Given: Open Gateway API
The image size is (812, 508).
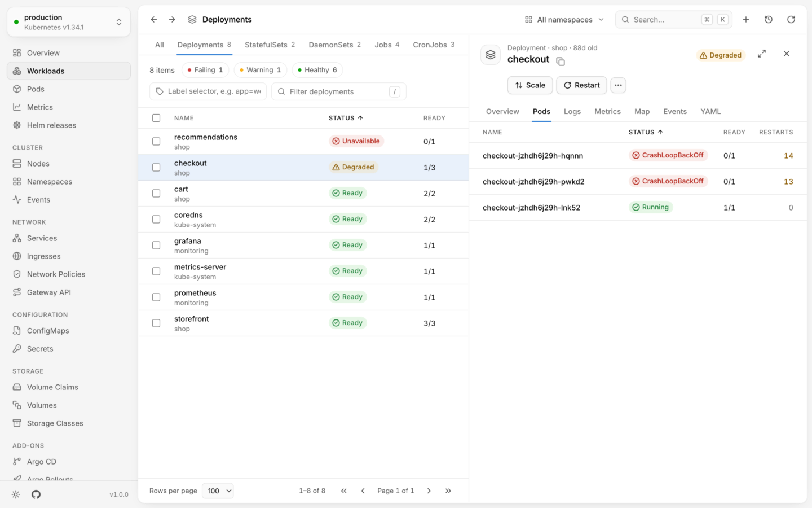Looking at the screenshot, I should [69, 292].
